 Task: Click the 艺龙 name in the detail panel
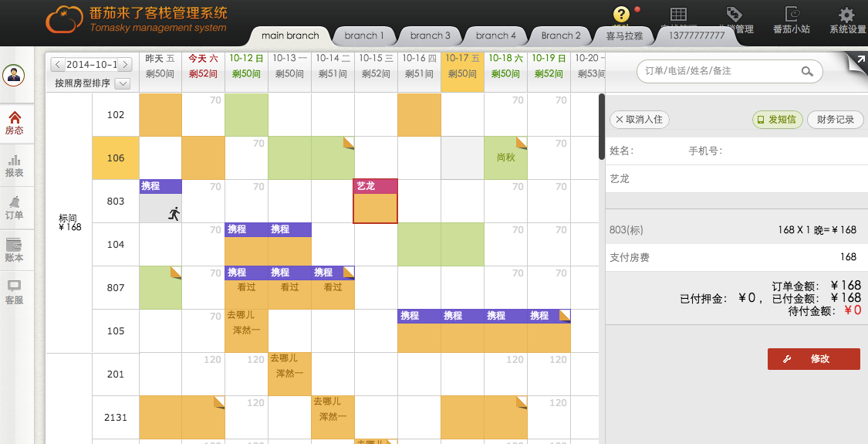pyautogui.click(x=620, y=178)
